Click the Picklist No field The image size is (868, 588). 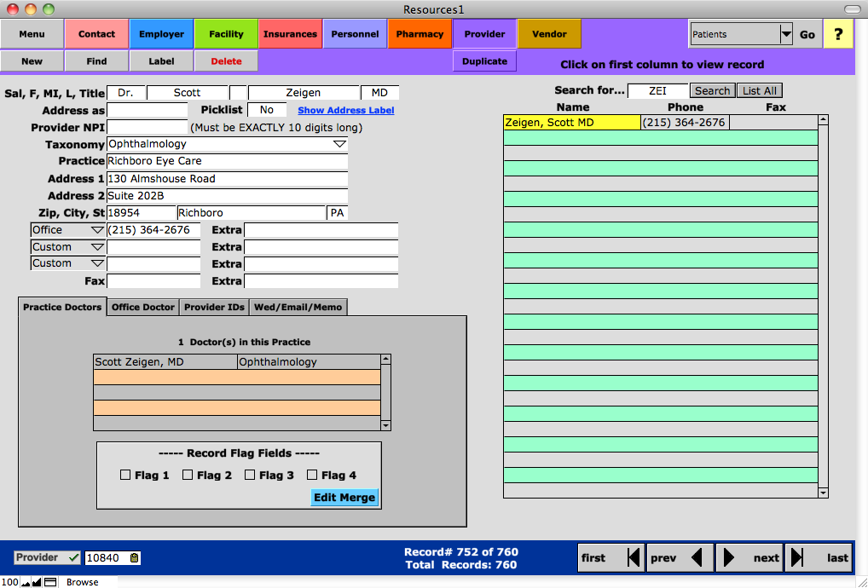pos(267,110)
